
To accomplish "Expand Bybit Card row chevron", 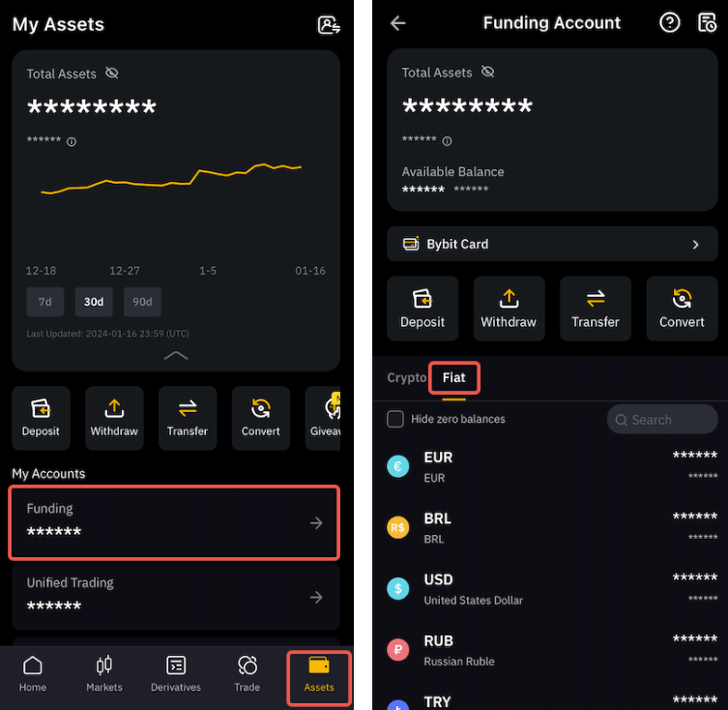I will [x=695, y=245].
